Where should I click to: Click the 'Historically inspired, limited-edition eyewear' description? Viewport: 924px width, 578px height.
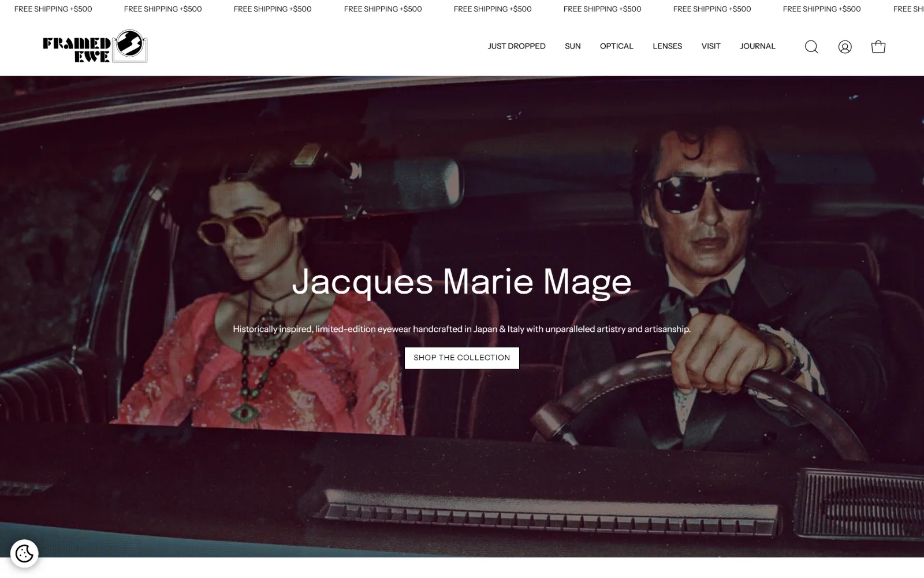(x=462, y=329)
